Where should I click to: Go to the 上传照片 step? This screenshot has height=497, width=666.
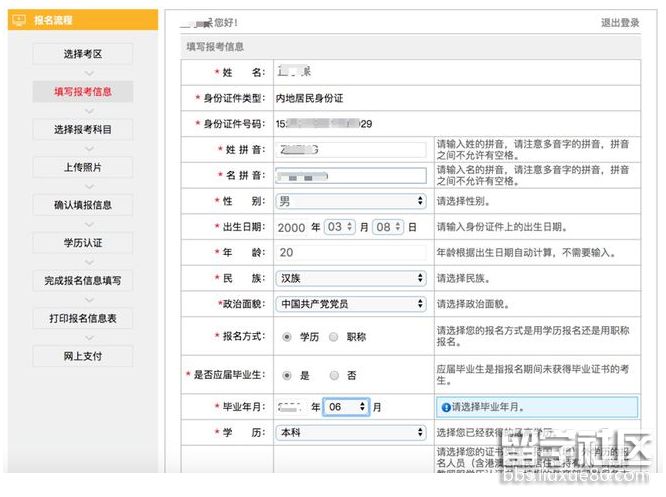tap(83, 167)
